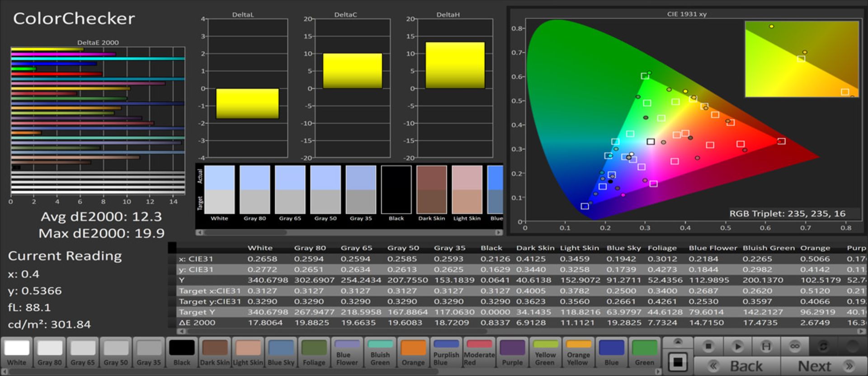
Task: Click the black square pattern icon
Action: [677, 362]
